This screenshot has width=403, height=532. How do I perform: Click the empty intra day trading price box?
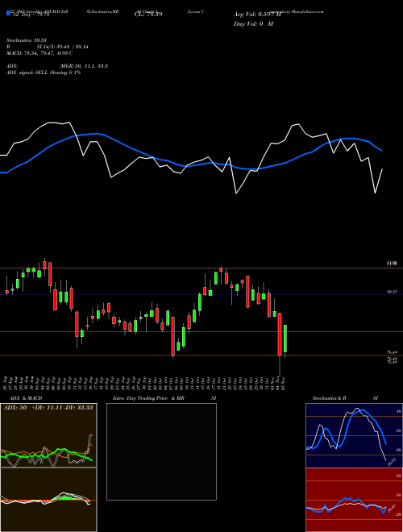coord(161,451)
